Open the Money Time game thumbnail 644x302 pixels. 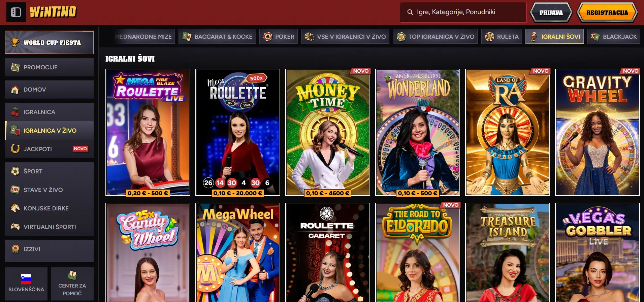pos(328,132)
